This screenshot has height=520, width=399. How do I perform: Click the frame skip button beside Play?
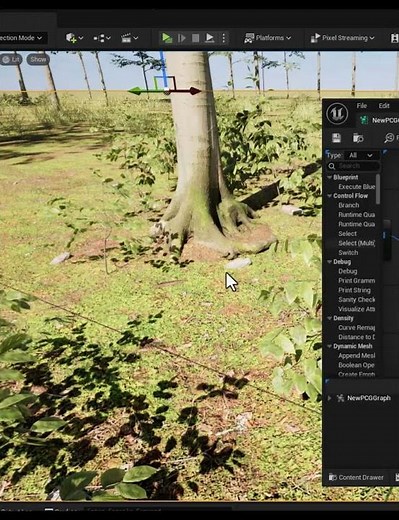point(182,38)
